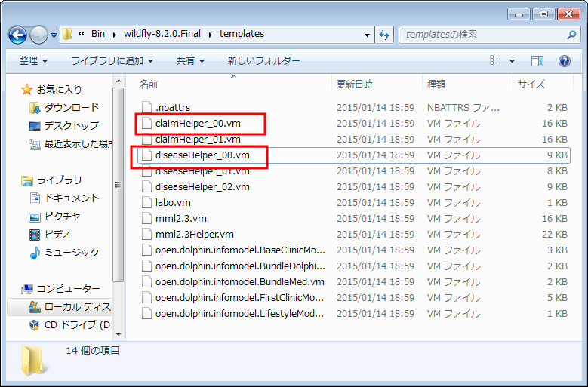This screenshot has width=588, height=387.
Task: Change view with the view mode icon
Action: (x=496, y=60)
